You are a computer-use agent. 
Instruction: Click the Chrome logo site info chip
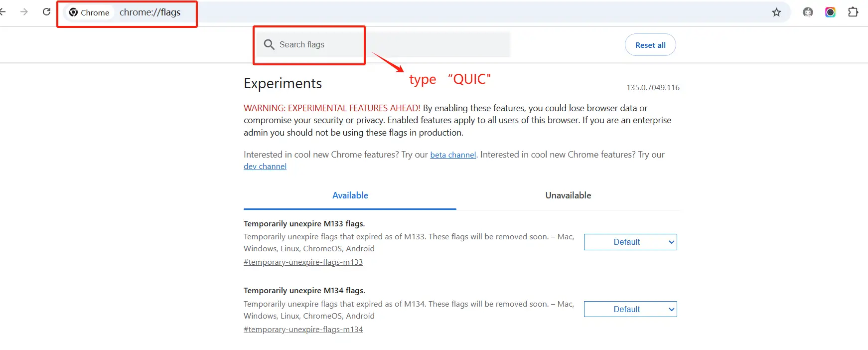(89, 12)
